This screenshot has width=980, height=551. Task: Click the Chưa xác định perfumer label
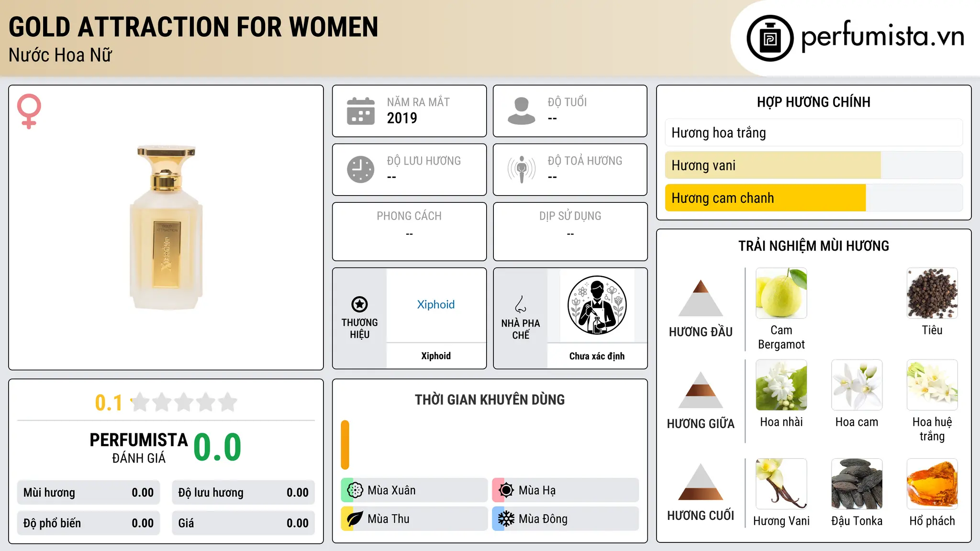pos(597,356)
